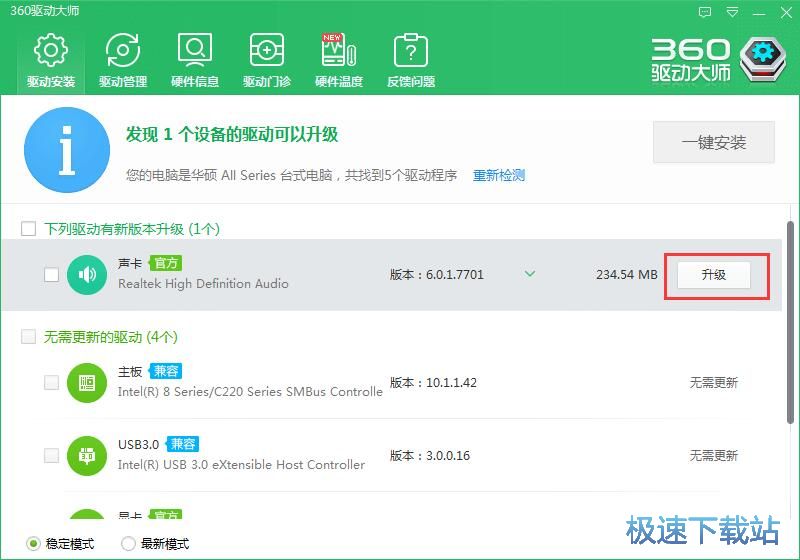
Task: Click the 重新检测 link
Action: click(498, 175)
